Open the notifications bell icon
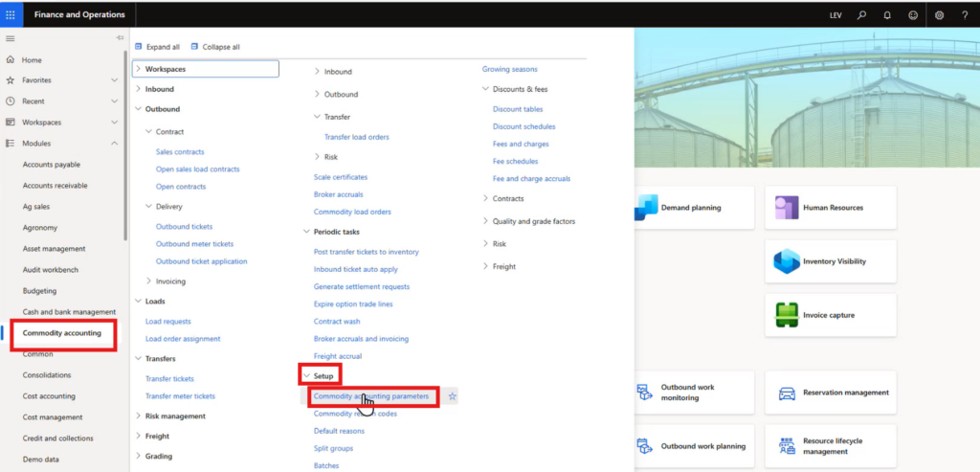980x472 pixels. 887,15
